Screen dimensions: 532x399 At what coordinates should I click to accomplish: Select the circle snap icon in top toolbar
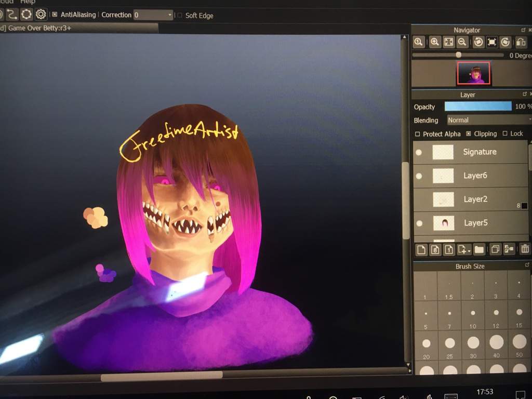[26, 14]
